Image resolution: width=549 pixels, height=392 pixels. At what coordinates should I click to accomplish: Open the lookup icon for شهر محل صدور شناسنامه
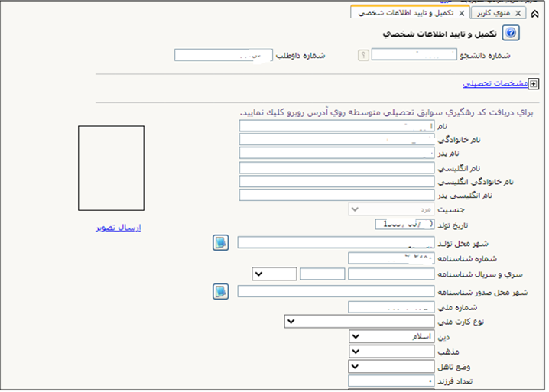[x=220, y=291]
